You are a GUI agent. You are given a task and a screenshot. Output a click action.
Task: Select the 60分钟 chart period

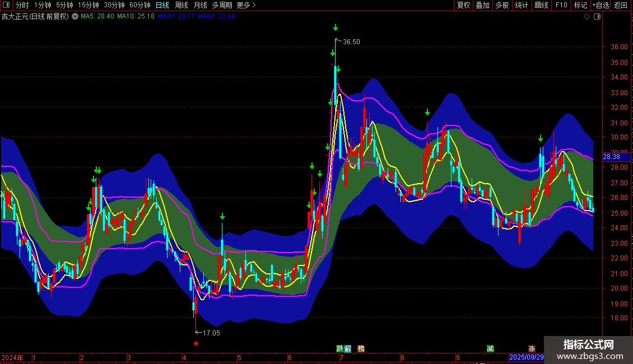139,5
